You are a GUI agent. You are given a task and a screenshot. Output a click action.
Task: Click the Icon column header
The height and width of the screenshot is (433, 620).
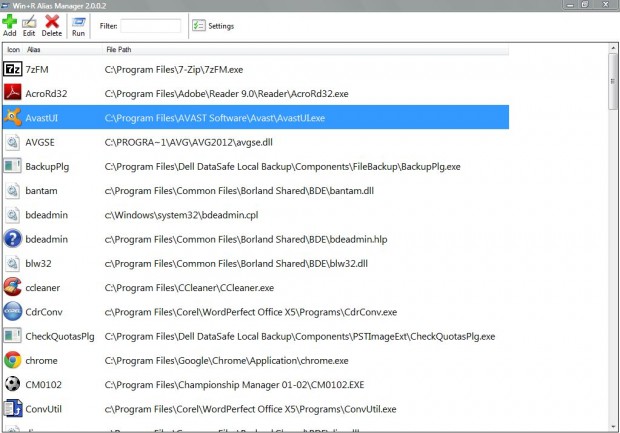pos(13,49)
